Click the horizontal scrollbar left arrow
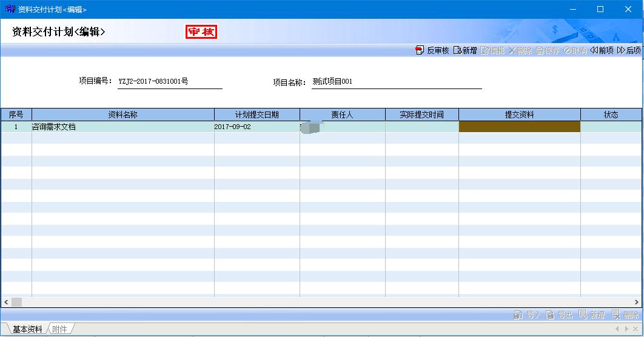The image size is (644, 337). [x=6, y=302]
